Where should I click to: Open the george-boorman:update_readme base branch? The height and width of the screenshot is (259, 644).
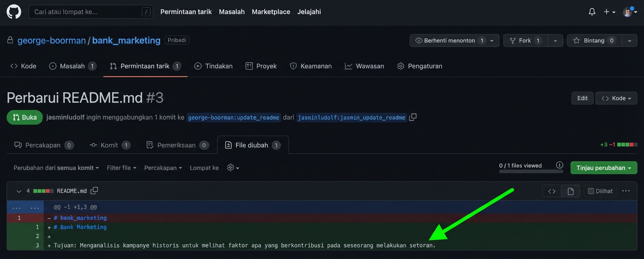coord(234,118)
